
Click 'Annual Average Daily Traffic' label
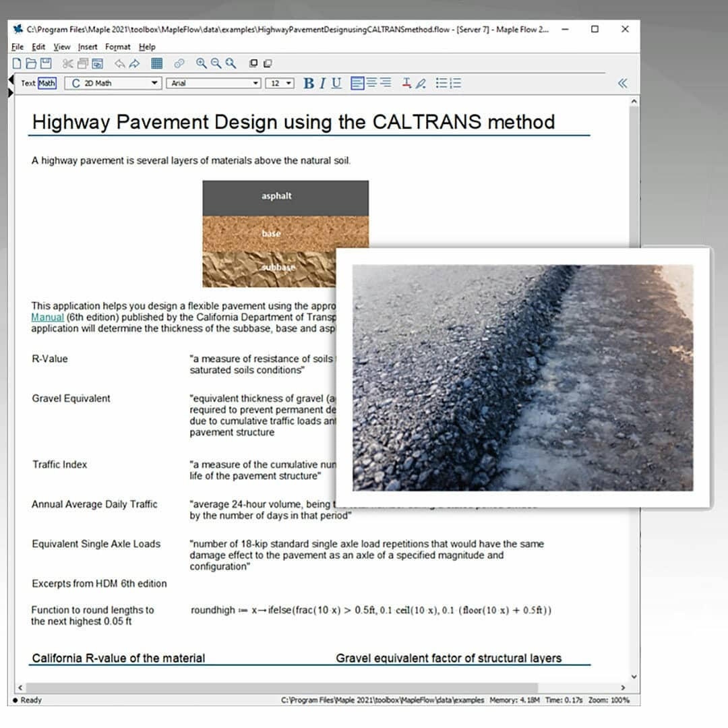tap(95, 504)
